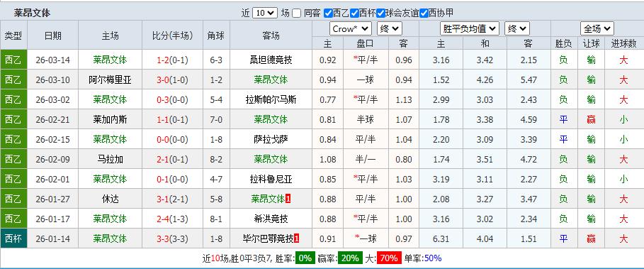Uncheck the 西协甲 filter checkbox
The image size is (644, 269).
(424, 13)
